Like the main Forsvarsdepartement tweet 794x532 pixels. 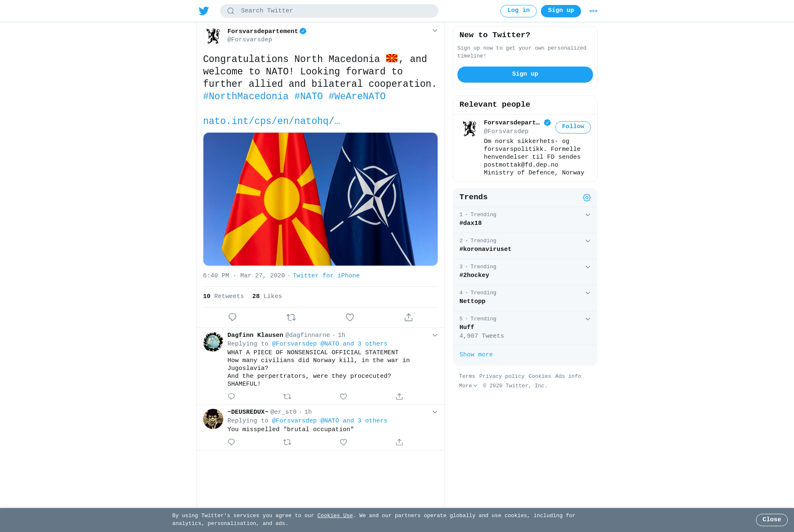(x=350, y=317)
